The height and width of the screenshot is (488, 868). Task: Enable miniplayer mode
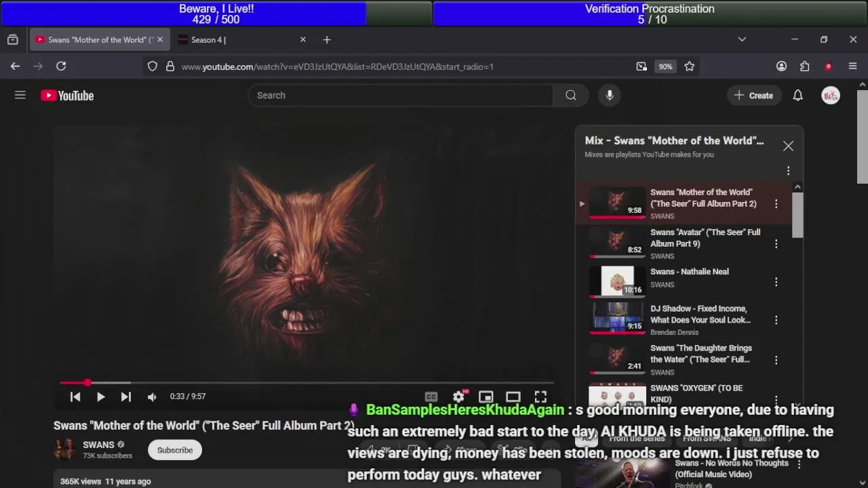[486, 396]
